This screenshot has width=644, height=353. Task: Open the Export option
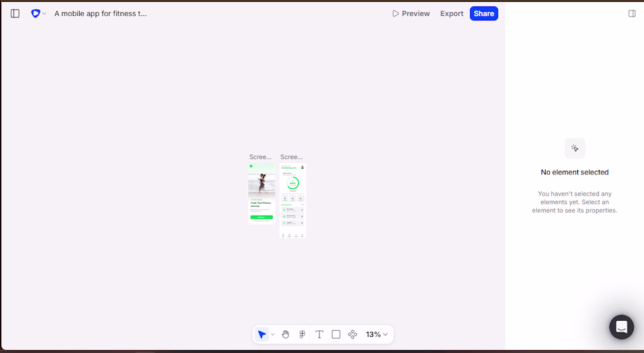[x=452, y=13]
